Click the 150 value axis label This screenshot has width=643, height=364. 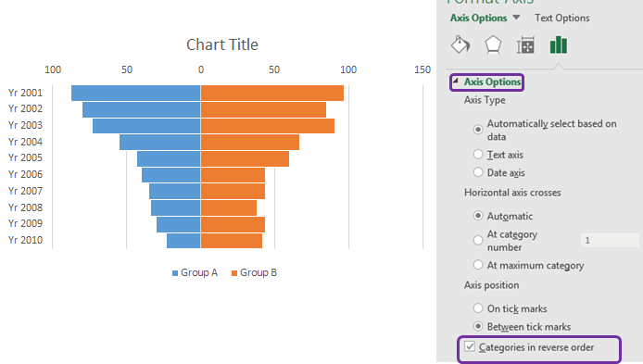point(422,69)
